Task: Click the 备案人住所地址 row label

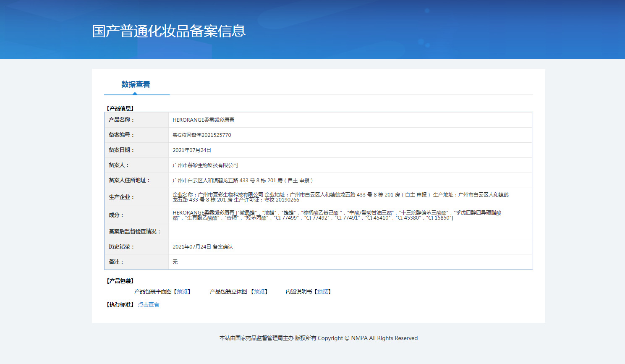Action: [129, 181]
